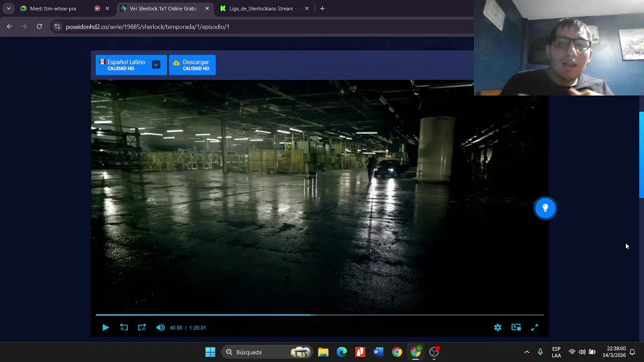Select Español Latino Calidad HD button
Image resolution: width=644 pixels, height=362 pixels.
[131, 65]
